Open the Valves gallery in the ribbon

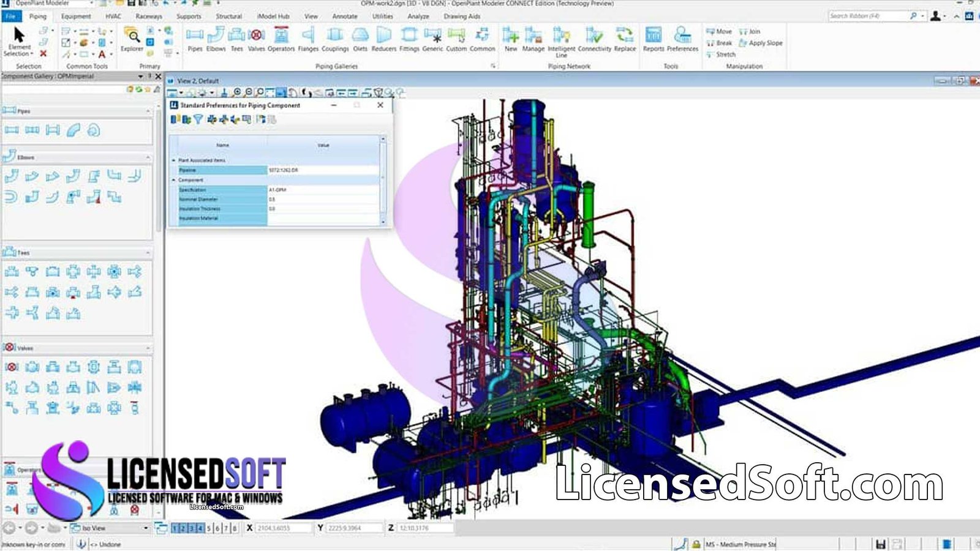pos(256,39)
